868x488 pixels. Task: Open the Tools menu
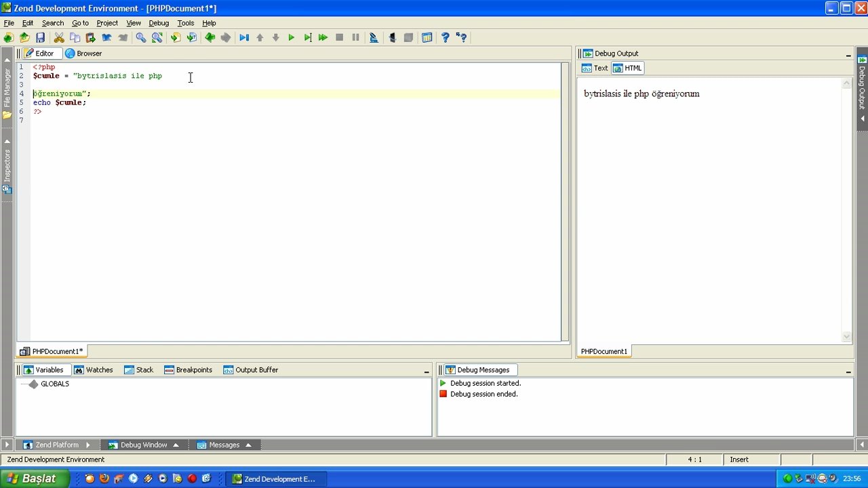pos(186,23)
